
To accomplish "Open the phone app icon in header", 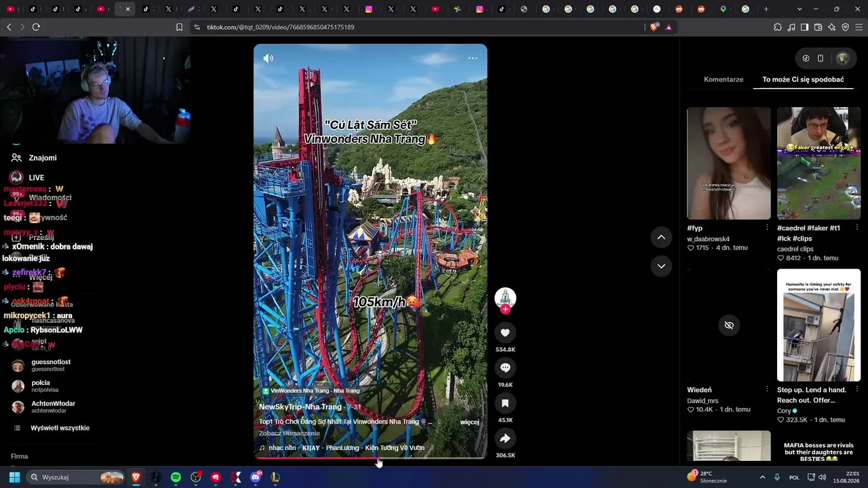I will click(821, 58).
